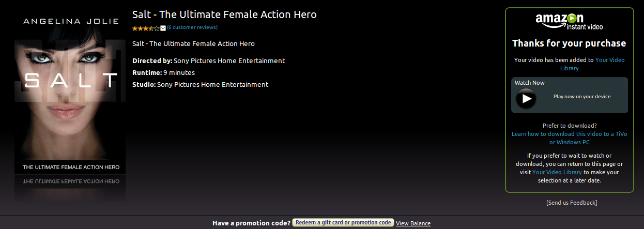Open Your Video Library link under Thanks message
The width and height of the screenshot is (644, 229).
pyautogui.click(x=592, y=64)
